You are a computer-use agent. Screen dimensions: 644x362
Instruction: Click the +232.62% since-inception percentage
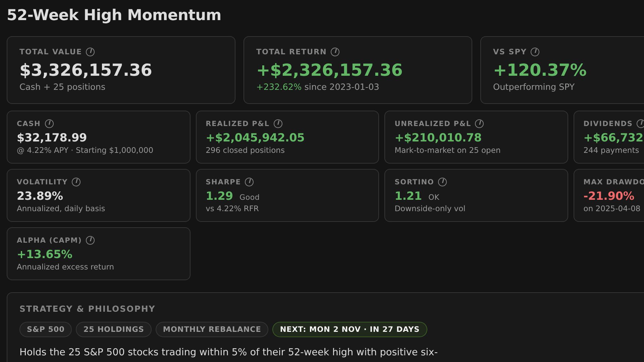(x=279, y=87)
